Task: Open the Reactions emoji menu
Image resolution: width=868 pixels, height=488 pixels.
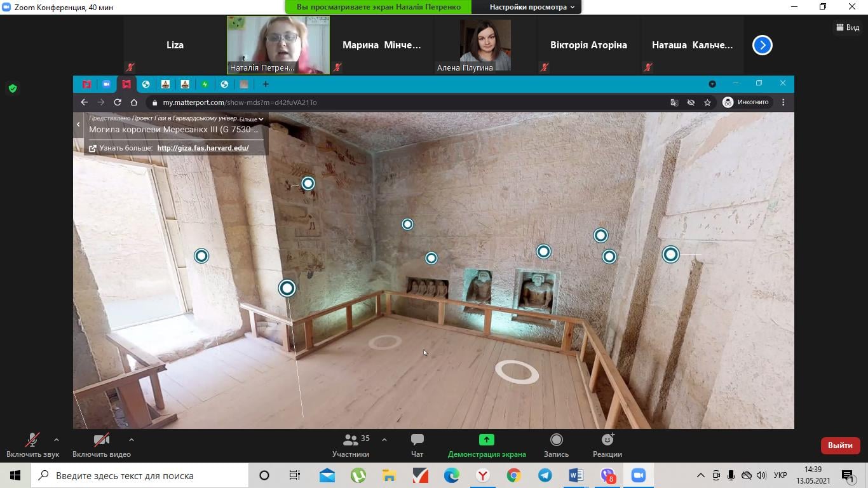Action: (607, 440)
